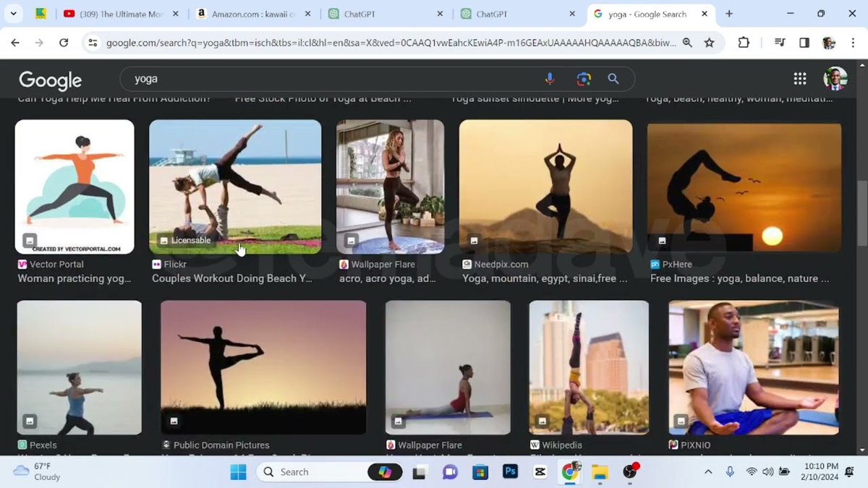Image resolution: width=868 pixels, height=488 pixels.
Task: Activate voice search via the microphone icon
Action: [x=550, y=78]
